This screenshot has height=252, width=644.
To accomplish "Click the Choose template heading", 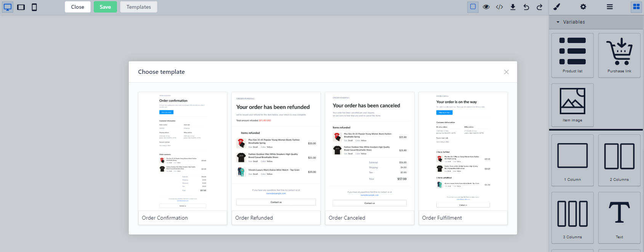I will [161, 72].
